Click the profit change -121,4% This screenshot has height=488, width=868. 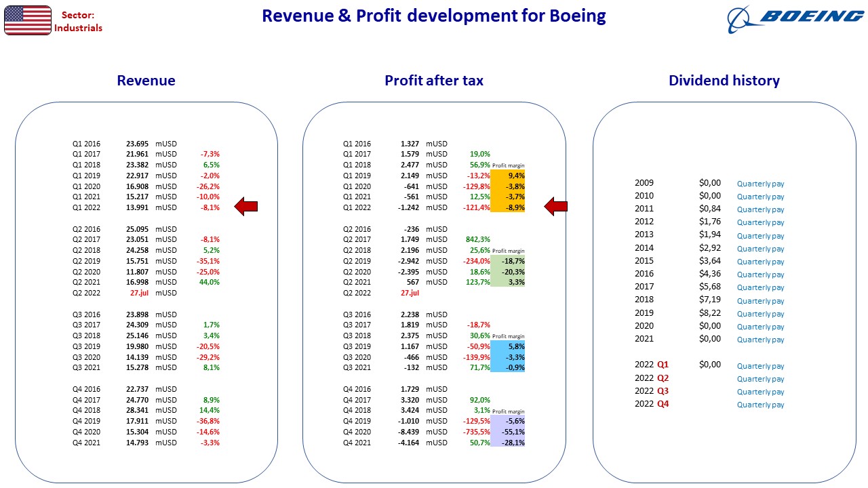[x=477, y=207]
